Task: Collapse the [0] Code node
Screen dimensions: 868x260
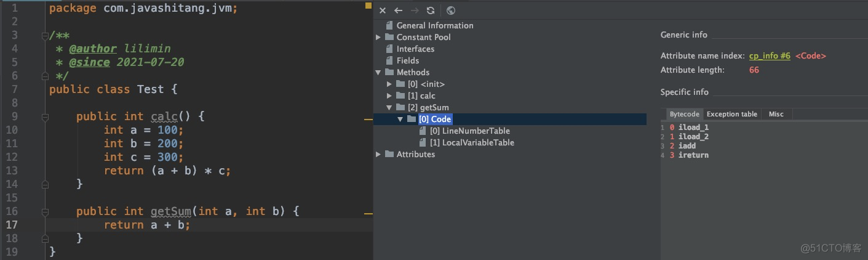Action: pyautogui.click(x=400, y=119)
